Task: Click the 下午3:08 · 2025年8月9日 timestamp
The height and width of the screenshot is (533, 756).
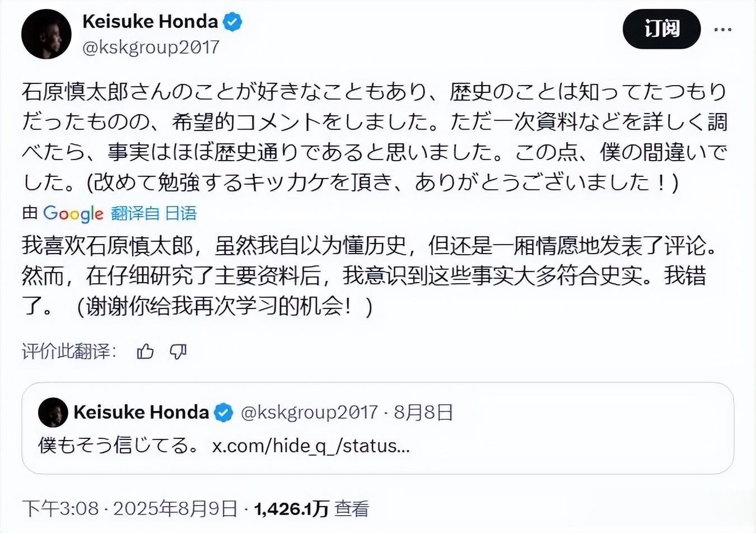Action: 129,508
